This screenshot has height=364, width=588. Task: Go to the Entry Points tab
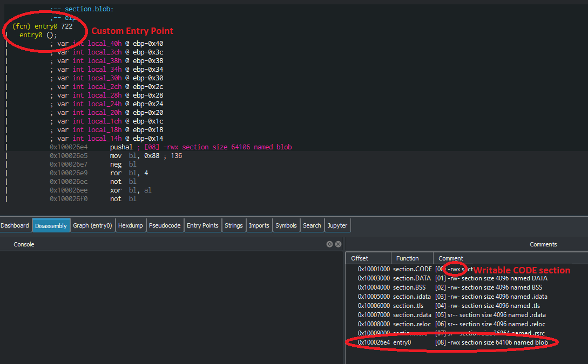click(202, 225)
